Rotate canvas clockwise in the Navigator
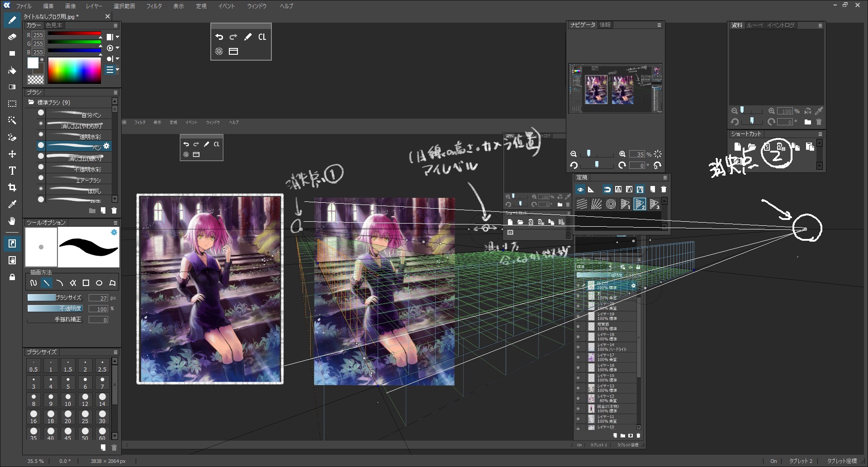868x467 pixels. pyautogui.click(x=622, y=165)
